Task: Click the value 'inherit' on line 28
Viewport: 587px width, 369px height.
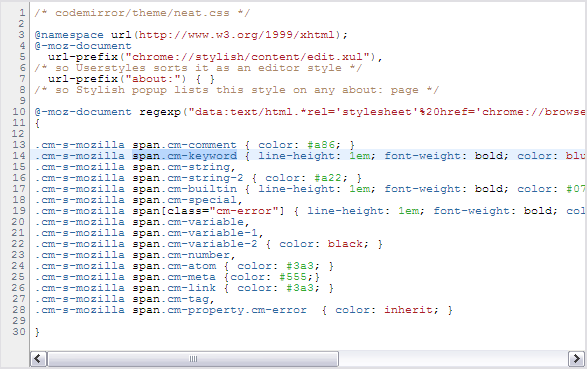Action: point(408,310)
